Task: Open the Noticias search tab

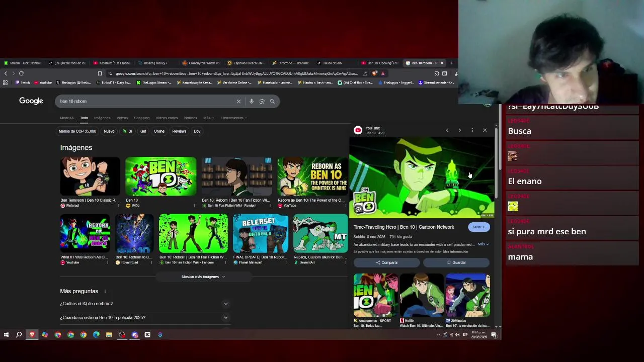Action: point(191,118)
